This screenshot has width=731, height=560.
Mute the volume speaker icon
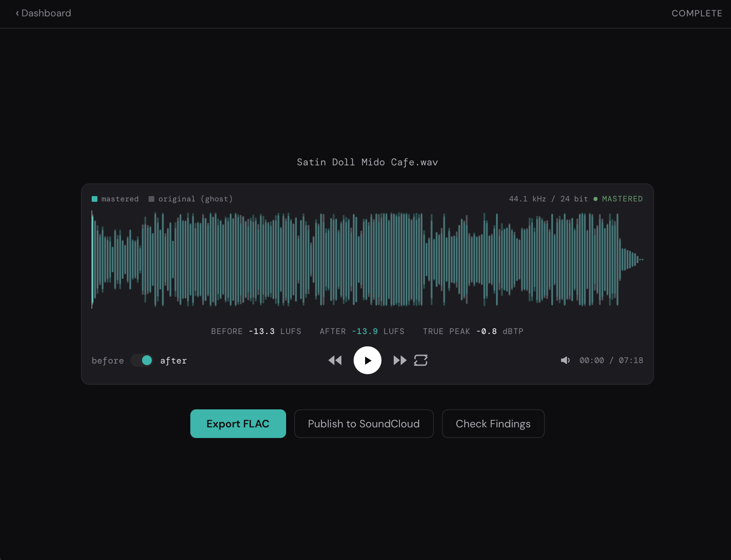[x=565, y=360]
